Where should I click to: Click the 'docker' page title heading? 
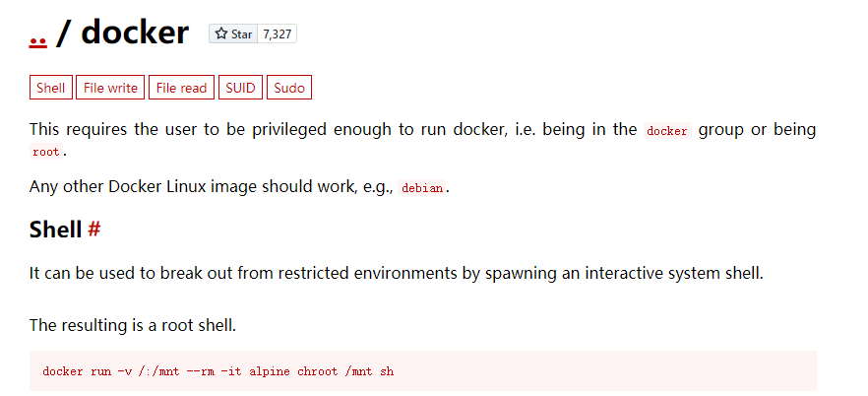coord(135,33)
